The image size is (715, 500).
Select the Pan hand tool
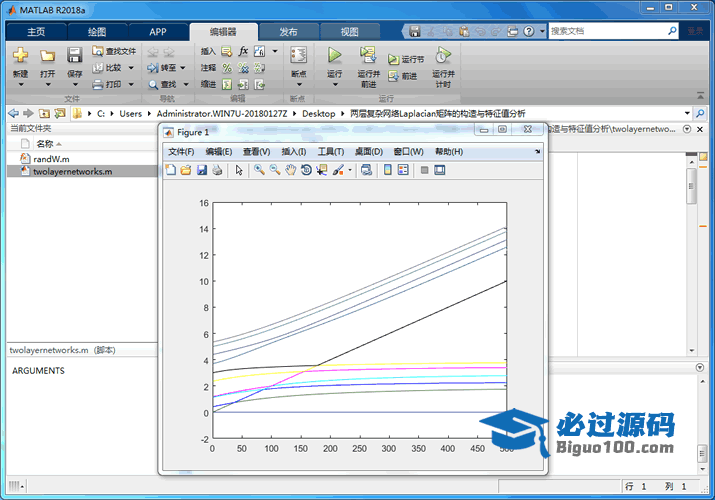[290, 170]
